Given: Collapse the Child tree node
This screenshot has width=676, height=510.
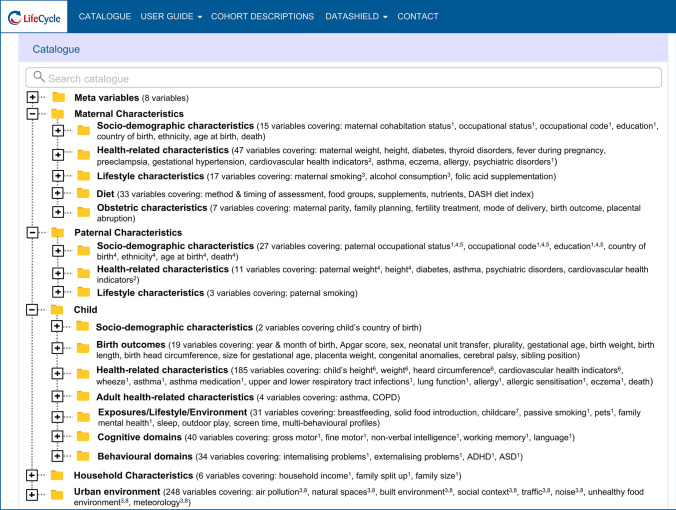Looking at the screenshot, I should click(x=32, y=310).
